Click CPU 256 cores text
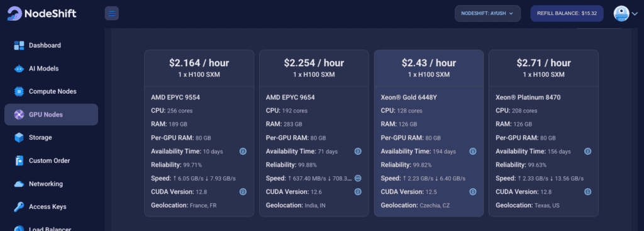The height and width of the screenshot is (231, 644). (172, 111)
